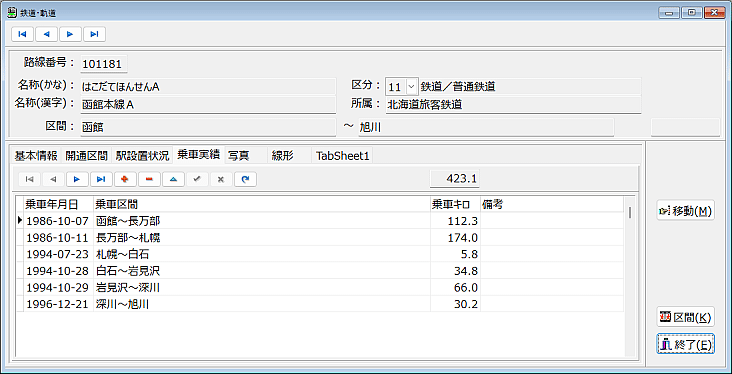Jump to last row in ride-history navigator

click(101, 179)
